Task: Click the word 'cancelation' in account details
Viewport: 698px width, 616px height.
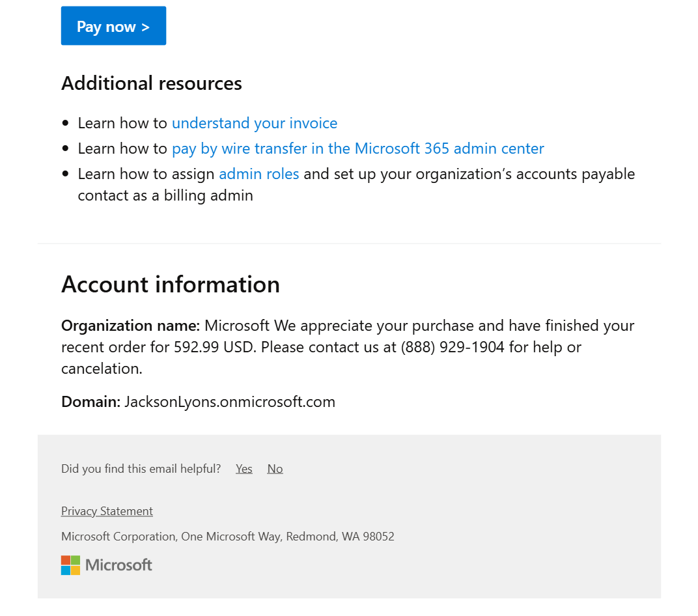Action: 100,369
